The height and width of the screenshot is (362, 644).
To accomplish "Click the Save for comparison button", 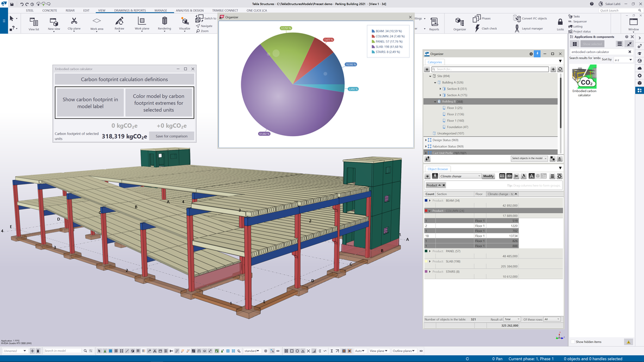I will click(x=171, y=136).
